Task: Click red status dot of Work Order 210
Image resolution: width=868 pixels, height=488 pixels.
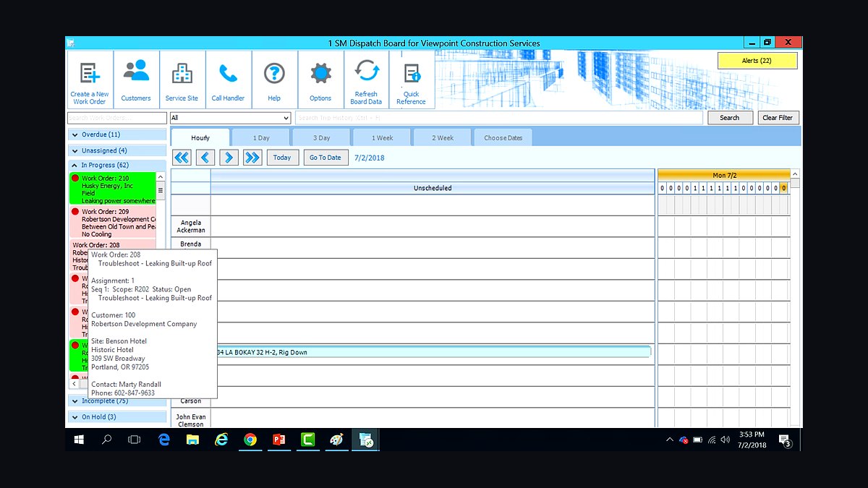Action: click(x=75, y=178)
